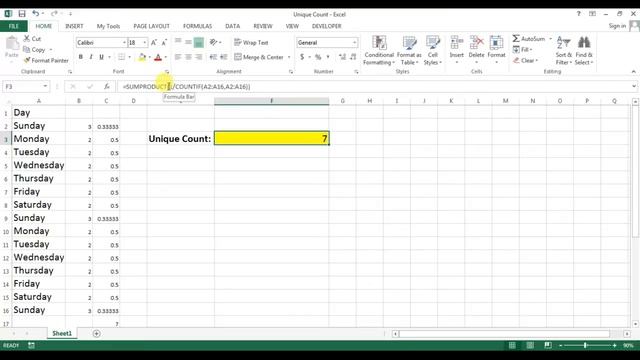The image size is (640, 360).
Task: Open the font size 18 dropdown
Action: click(144, 42)
